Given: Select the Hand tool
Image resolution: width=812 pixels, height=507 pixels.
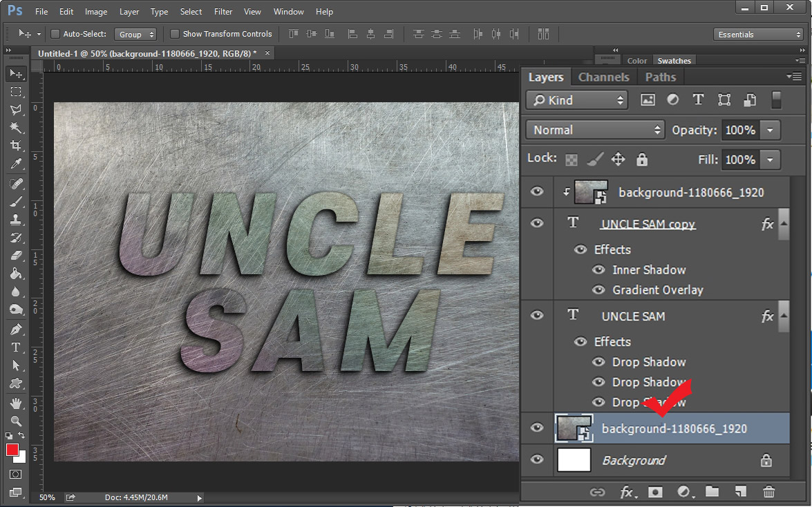Looking at the screenshot, I should (16, 403).
